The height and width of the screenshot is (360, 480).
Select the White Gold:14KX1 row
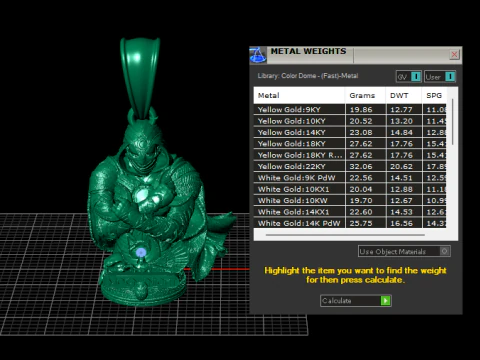tap(350, 212)
